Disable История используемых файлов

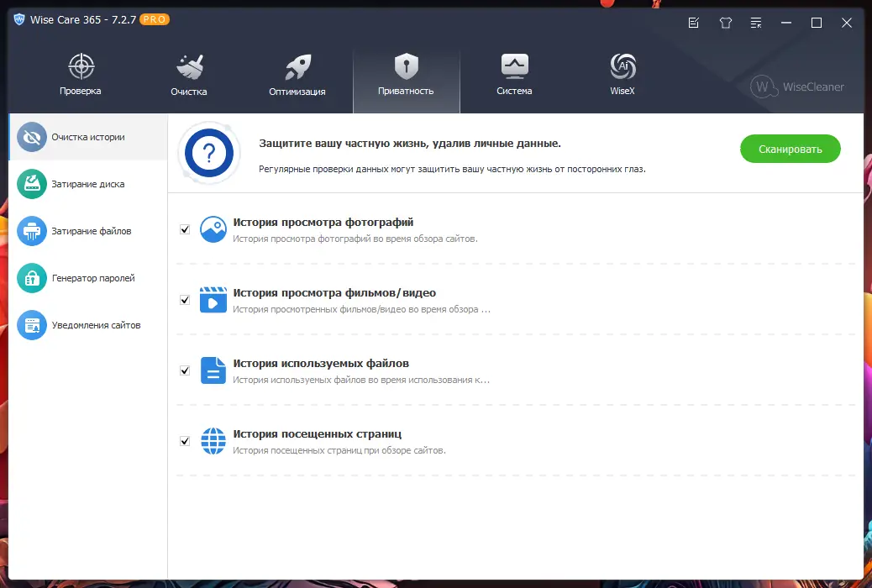(x=184, y=369)
